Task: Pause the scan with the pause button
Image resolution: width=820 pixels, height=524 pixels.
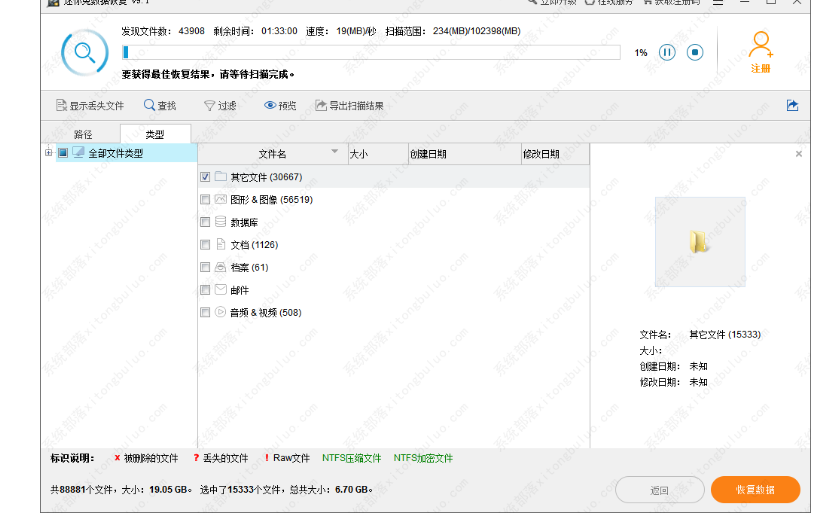Action: tap(667, 52)
